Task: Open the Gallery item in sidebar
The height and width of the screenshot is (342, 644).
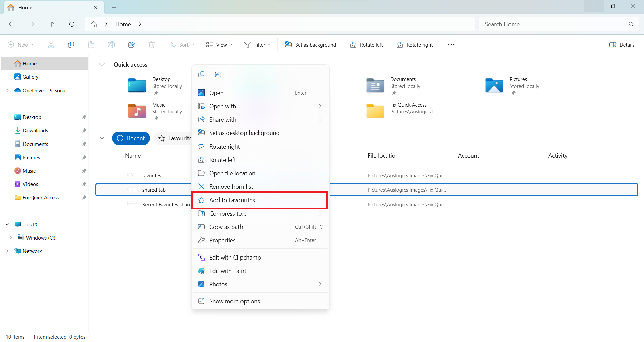Action: pyautogui.click(x=30, y=77)
